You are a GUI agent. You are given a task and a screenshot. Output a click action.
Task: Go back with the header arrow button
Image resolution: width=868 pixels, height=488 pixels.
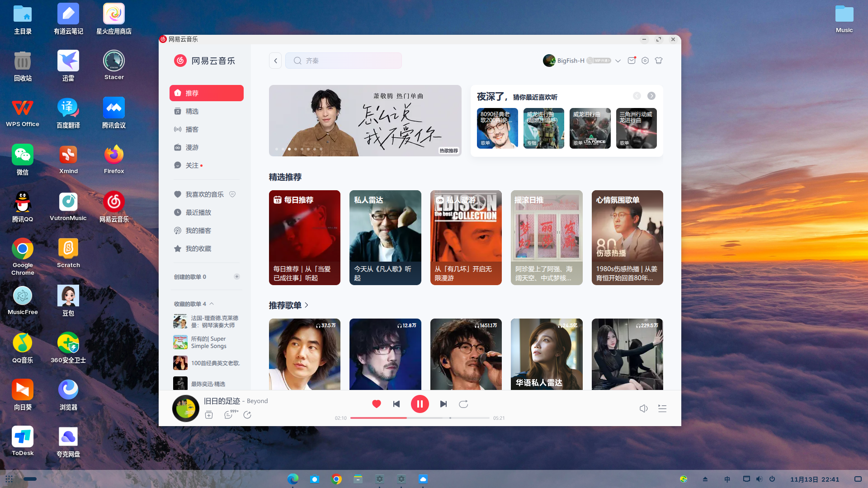click(x=275, y=61)
